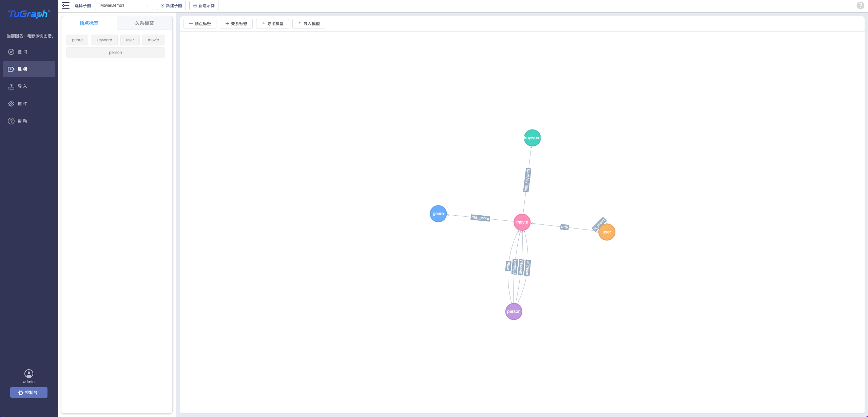868x417 pixels.
Task: Select the genre vertex label chip
Action: [x=77, y=40]
